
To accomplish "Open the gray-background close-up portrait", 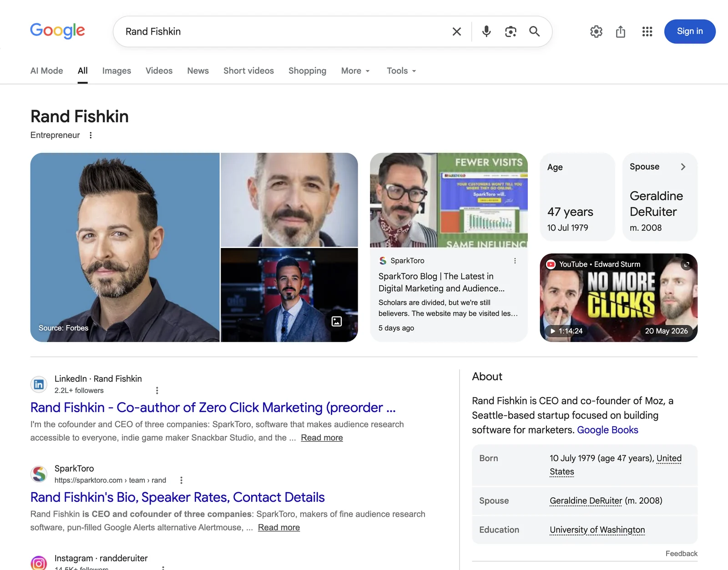I will point(289,200).
